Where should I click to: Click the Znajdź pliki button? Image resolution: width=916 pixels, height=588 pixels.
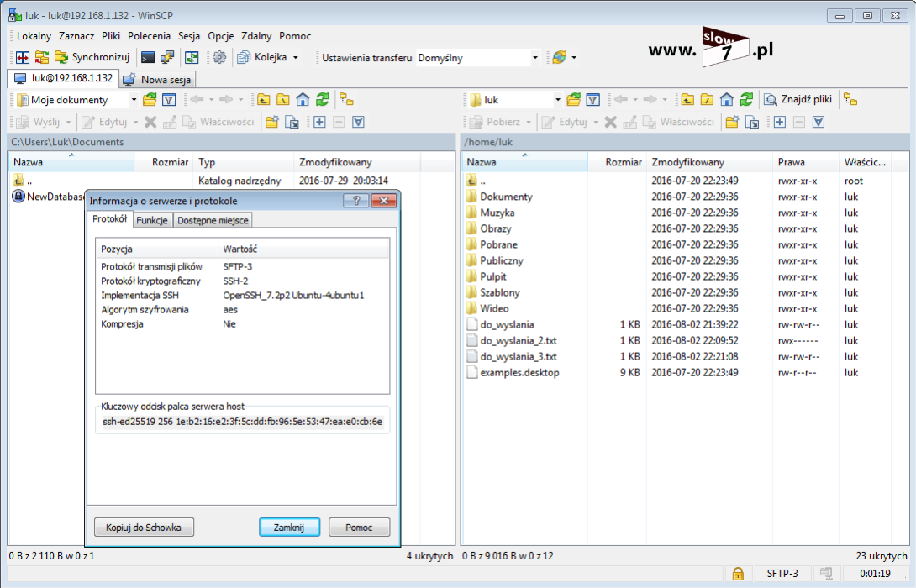pyautogui.click(x=798, y=100)
